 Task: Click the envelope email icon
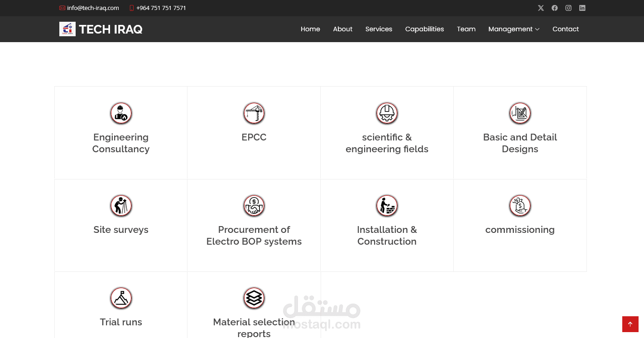(62, 8)
